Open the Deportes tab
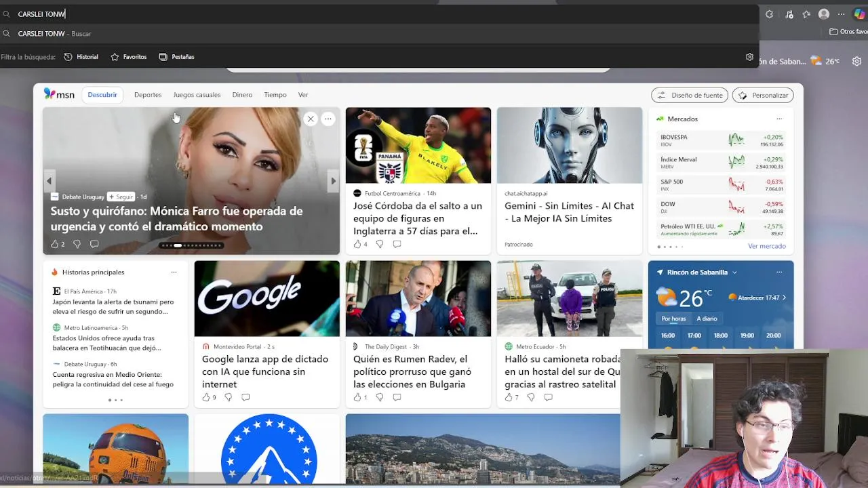Image resolution: width=868 pixels, height=488 pixels. point(148,95)
